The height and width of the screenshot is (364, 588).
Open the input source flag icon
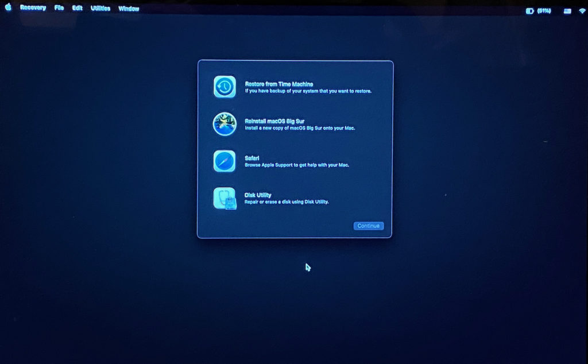567,11
